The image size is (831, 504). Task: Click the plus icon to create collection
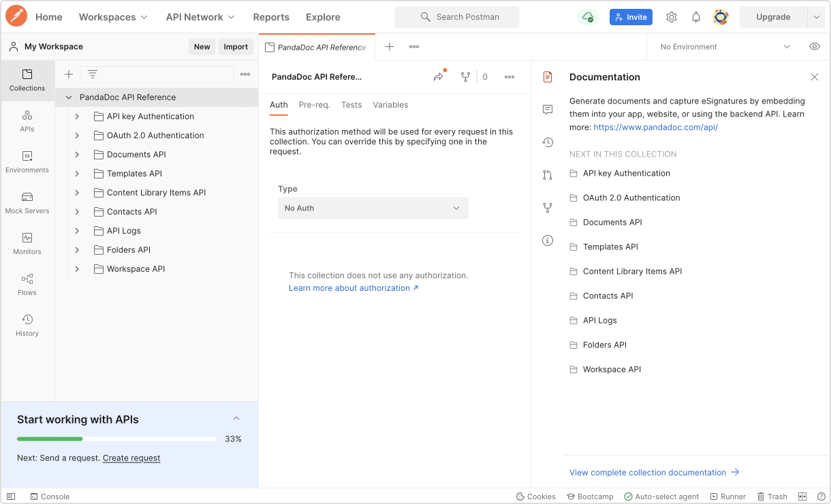69,74
